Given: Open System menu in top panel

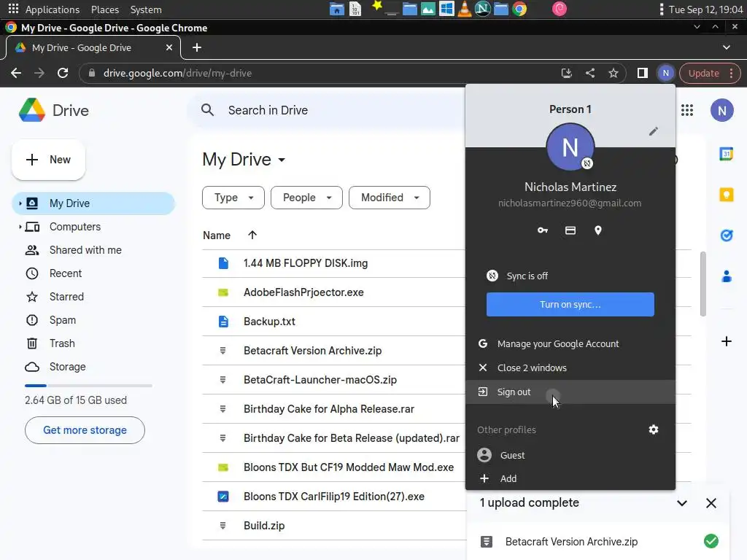Looking at the screenshot, I should 146,9.
